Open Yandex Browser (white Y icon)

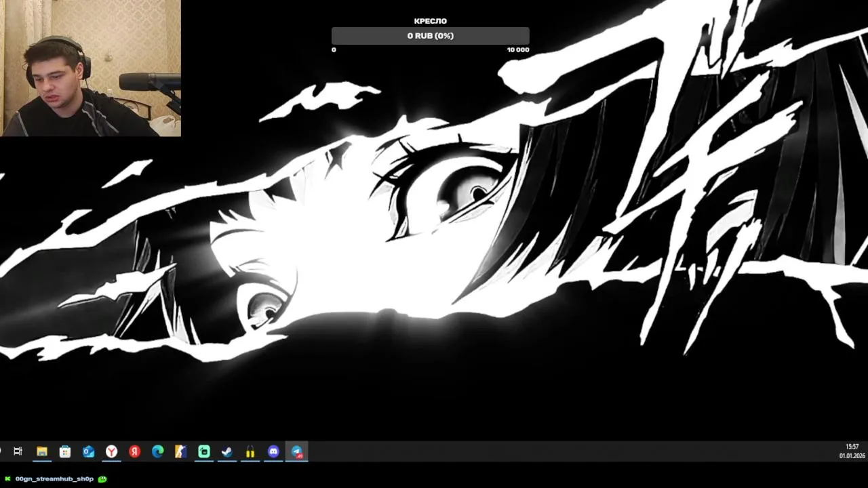click(x=111, y=451)
